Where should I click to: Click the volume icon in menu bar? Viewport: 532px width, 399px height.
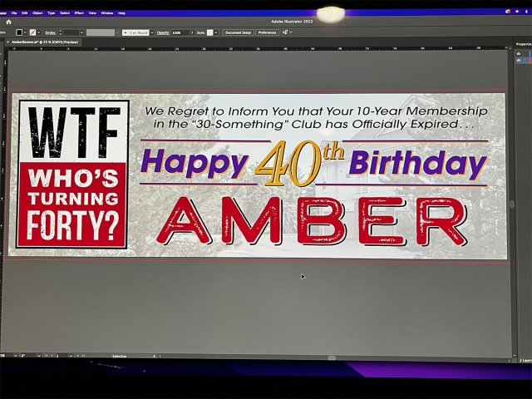517,12
